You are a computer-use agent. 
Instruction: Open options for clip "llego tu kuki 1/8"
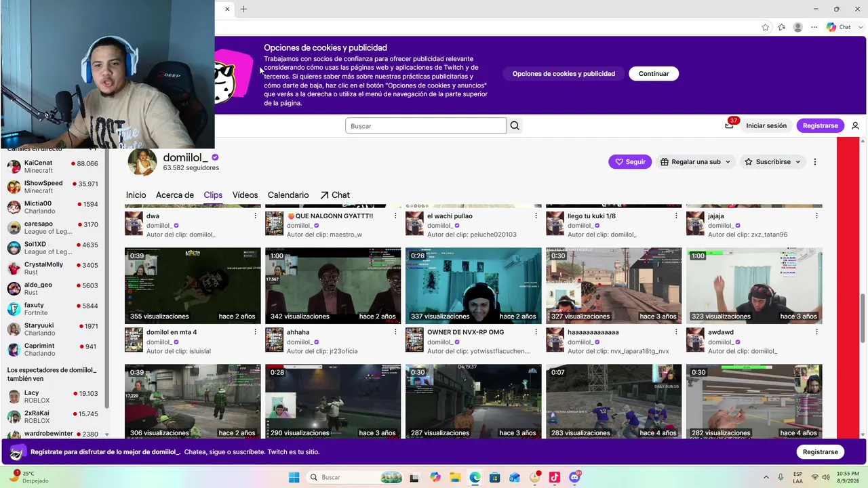(676, 216)
